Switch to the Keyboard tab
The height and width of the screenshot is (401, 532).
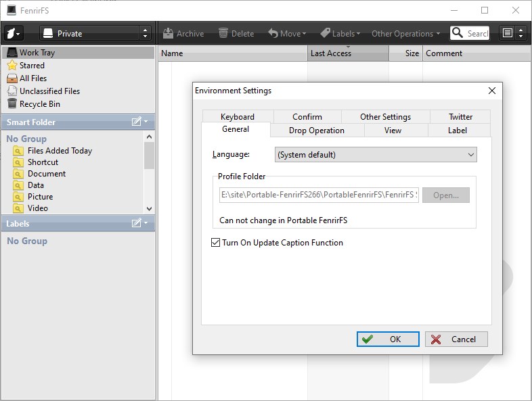[238, 116]
